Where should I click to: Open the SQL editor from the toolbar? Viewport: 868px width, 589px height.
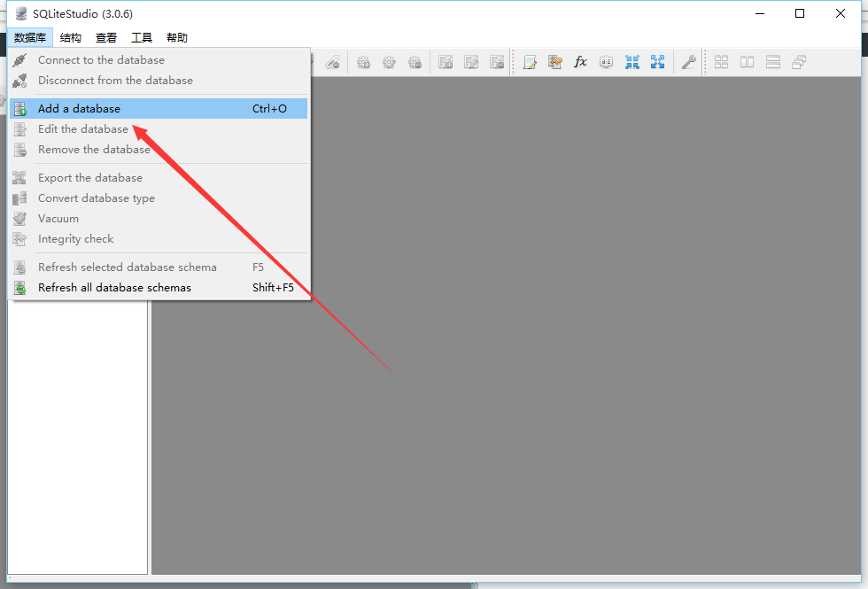[x=530, y=62]
